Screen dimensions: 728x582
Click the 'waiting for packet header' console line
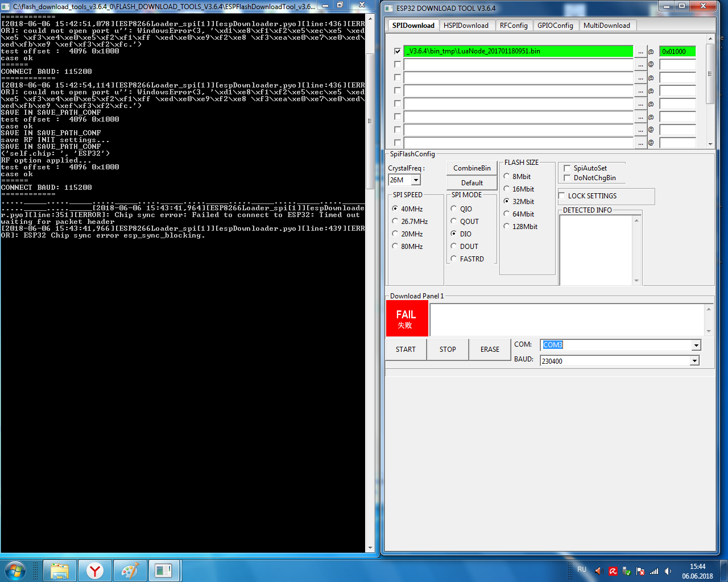[58, 222]
